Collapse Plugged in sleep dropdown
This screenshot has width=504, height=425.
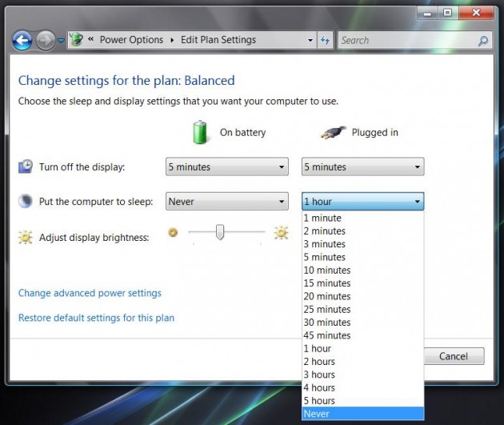[x=363, y=201]
